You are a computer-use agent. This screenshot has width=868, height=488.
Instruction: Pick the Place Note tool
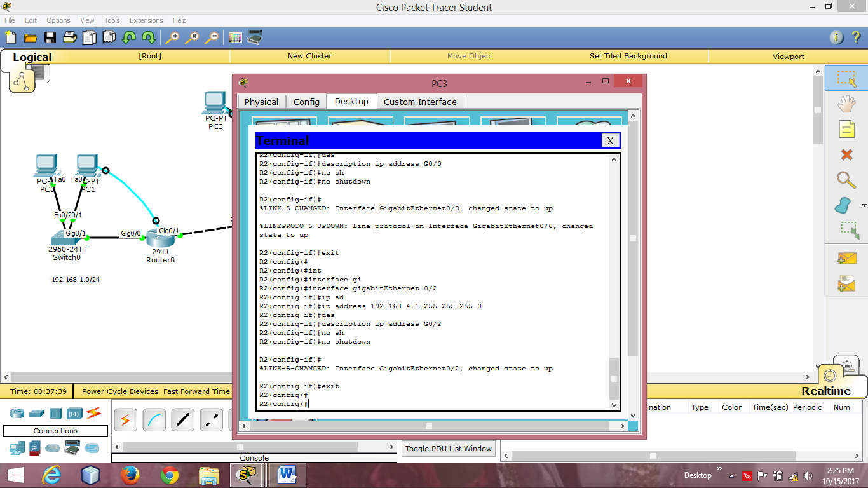tap(846, 129)
